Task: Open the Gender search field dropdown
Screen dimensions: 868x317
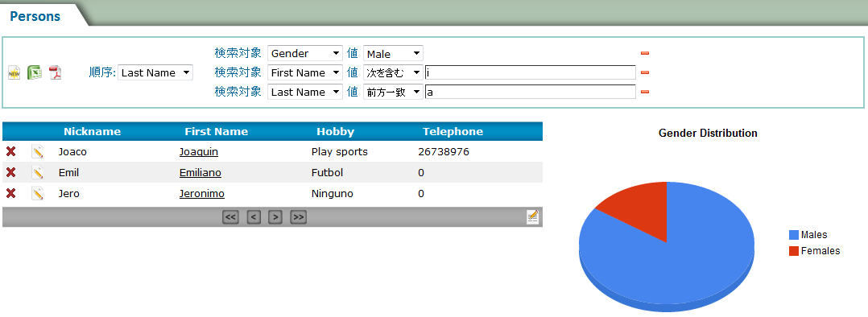Action: 305,54
